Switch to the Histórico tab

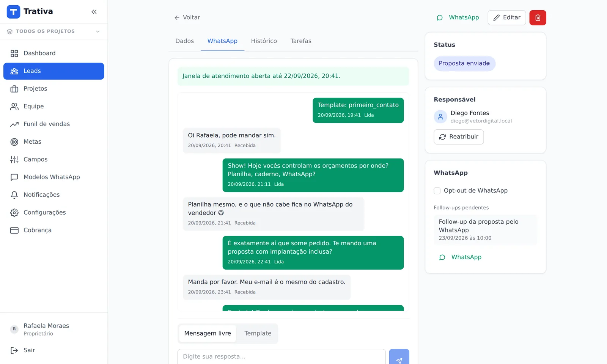(x=264, y=41)
